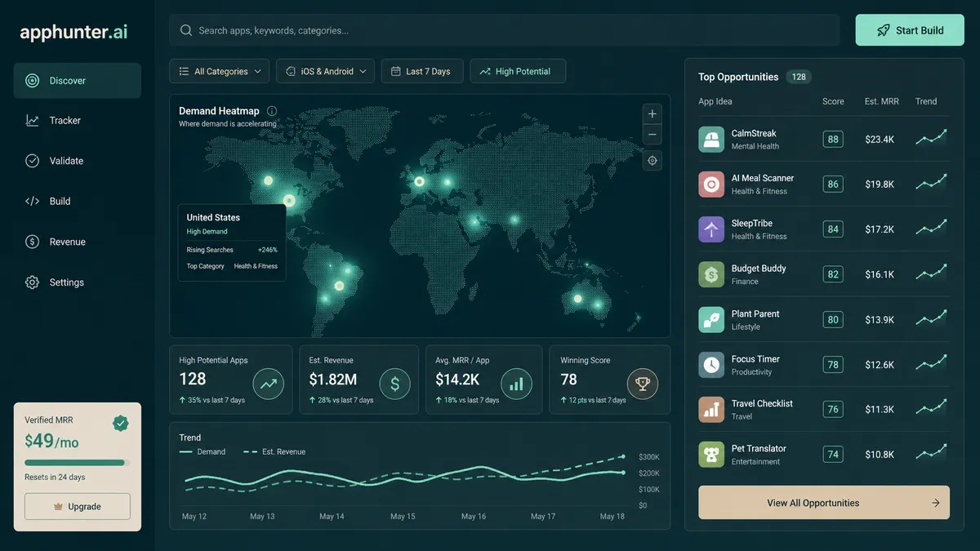Viewport: 980px width, 551px height.
Task: Click the Demand legend in Trend chart
Action: [x=203, y=451]
